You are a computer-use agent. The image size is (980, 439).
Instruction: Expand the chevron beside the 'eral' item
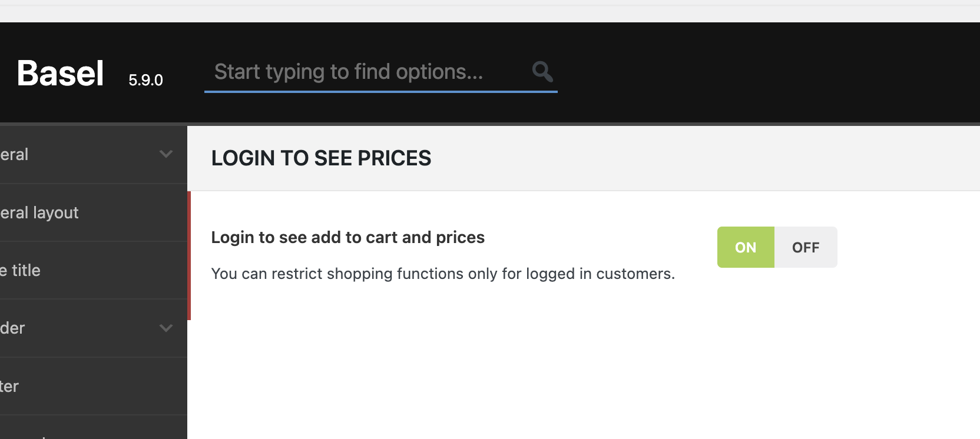tap(166, 154)
